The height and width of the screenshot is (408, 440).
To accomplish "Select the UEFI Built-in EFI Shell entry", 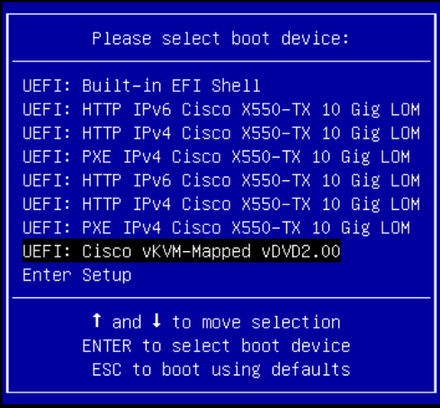I will coord(141,86).
